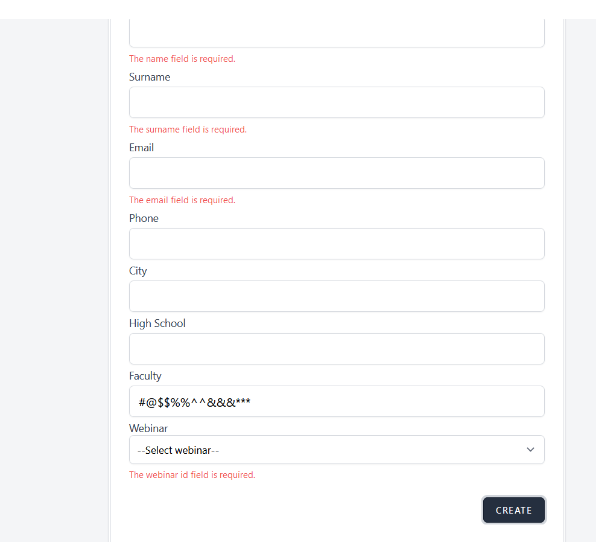
Task: Click the 'email field is required' error text
Action: click(182, 200)
